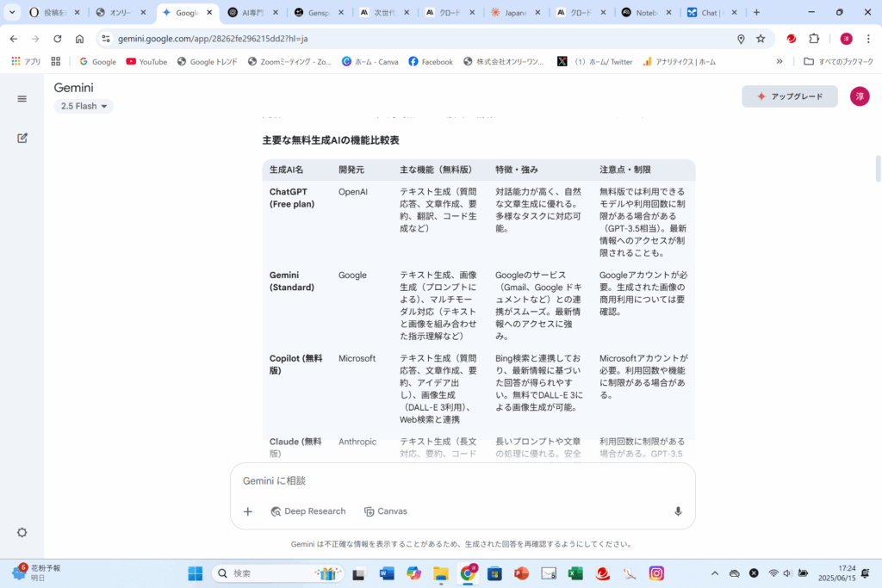Screen dimensions: 882x588
Task: Open the アプリ apps shortcut
Action: point(26,62)
